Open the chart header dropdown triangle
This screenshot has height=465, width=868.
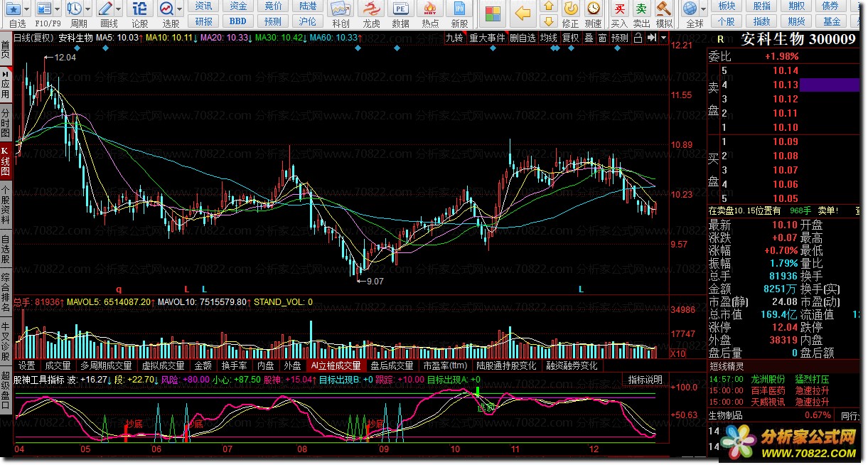tap(664, 38)
